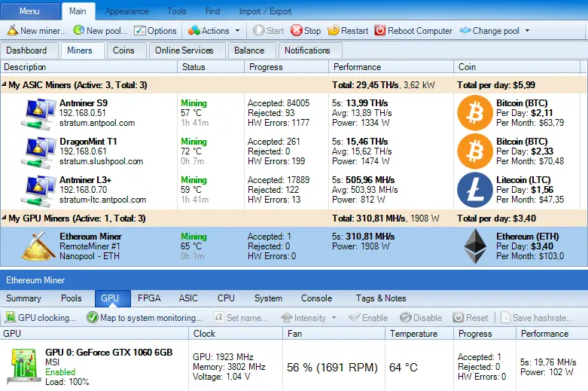Screen dimensions: 588x391
Task: Collapse the My GPU Miners group
Action: (x=5, y=218)
